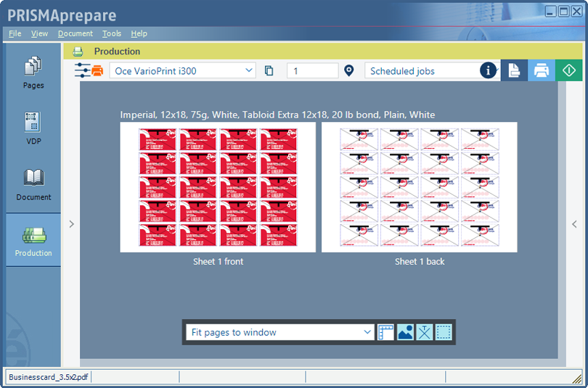Toggle image display in view toolbar

click(x=405, y=332)
